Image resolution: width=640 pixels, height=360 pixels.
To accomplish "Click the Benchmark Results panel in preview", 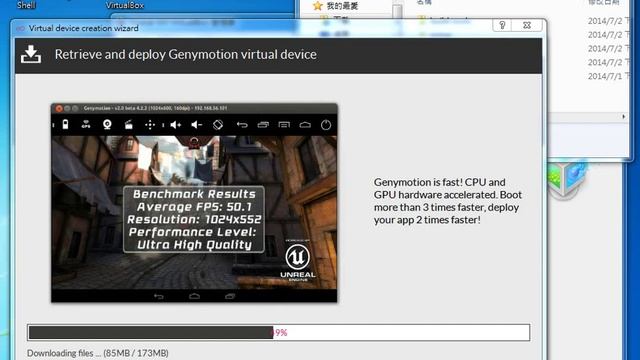I will (194, 219).
